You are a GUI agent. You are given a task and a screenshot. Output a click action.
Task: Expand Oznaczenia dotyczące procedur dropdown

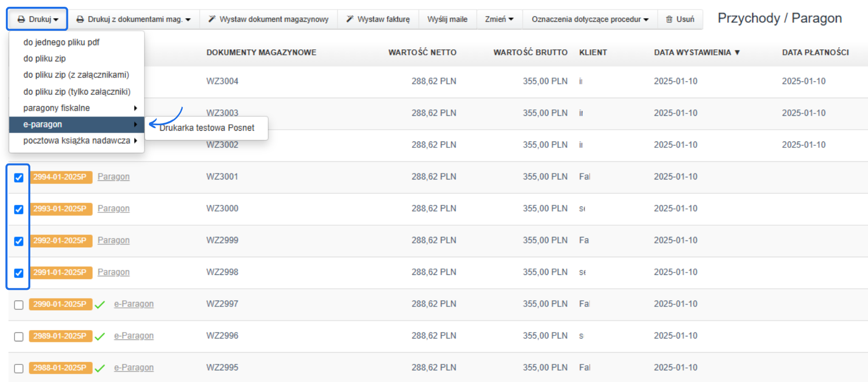[x=590, y=19]
